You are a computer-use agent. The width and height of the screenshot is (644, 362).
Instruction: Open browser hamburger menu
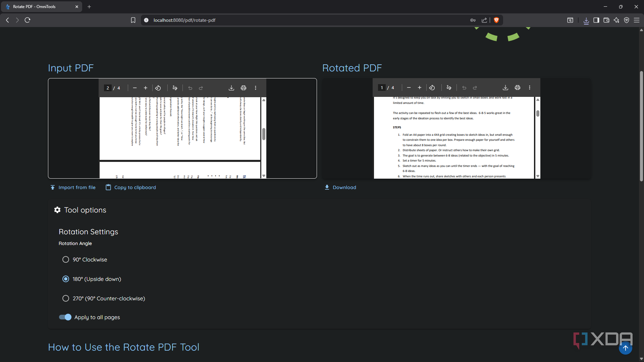tap(636, 20)
